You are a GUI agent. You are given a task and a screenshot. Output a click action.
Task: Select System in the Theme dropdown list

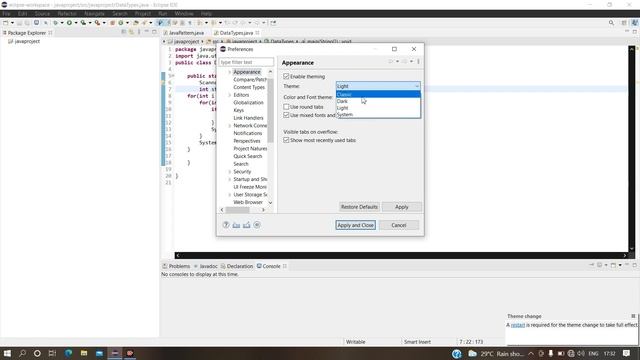[x=378, y=115]
